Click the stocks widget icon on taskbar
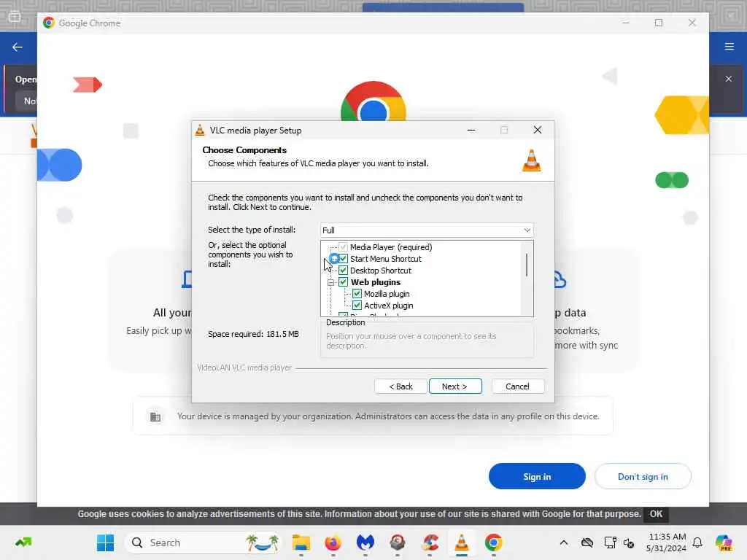Image resolution: width=747 pixels, height=560 pixels. (23, 542)
